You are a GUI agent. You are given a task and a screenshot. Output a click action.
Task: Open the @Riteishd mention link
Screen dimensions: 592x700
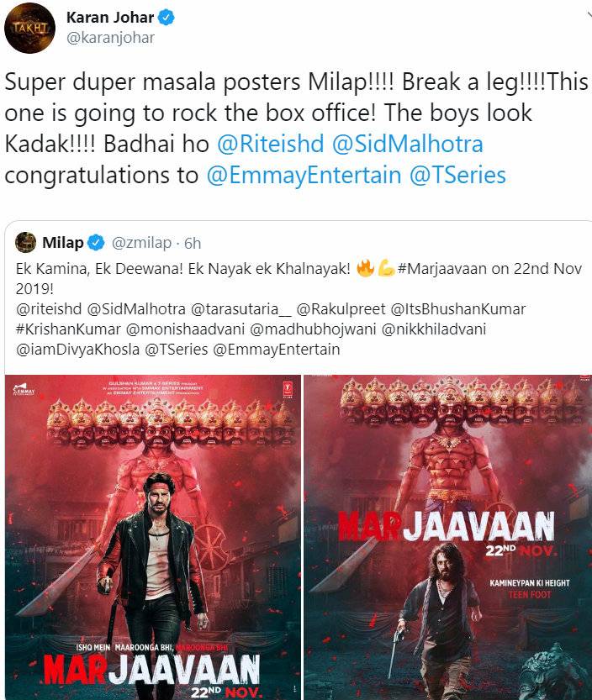point(270,144)
